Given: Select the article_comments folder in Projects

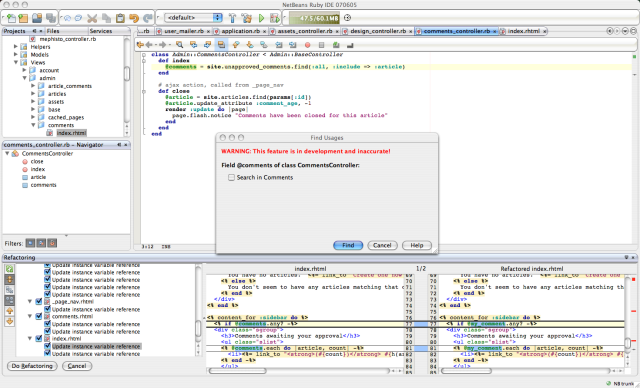Looking at the screenshot, I should pyautogui.click(x=70, y=86).
